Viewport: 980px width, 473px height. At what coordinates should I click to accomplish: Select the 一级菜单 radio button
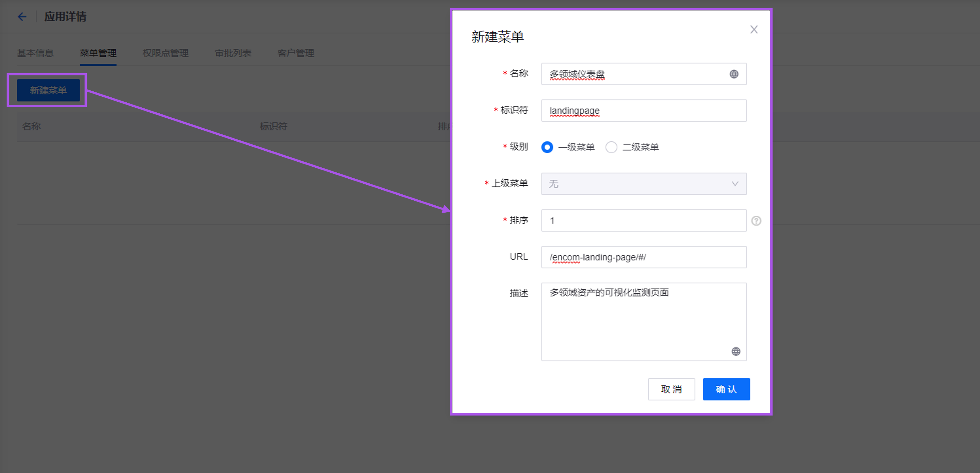547,147
